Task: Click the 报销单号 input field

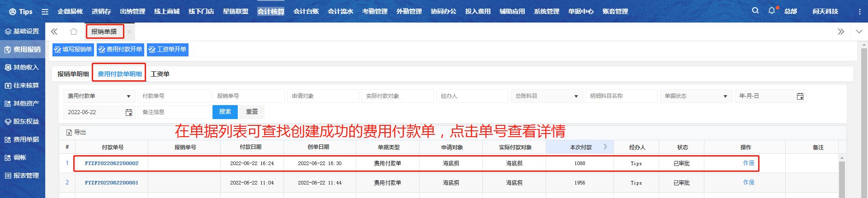Action: pos(249,96)
